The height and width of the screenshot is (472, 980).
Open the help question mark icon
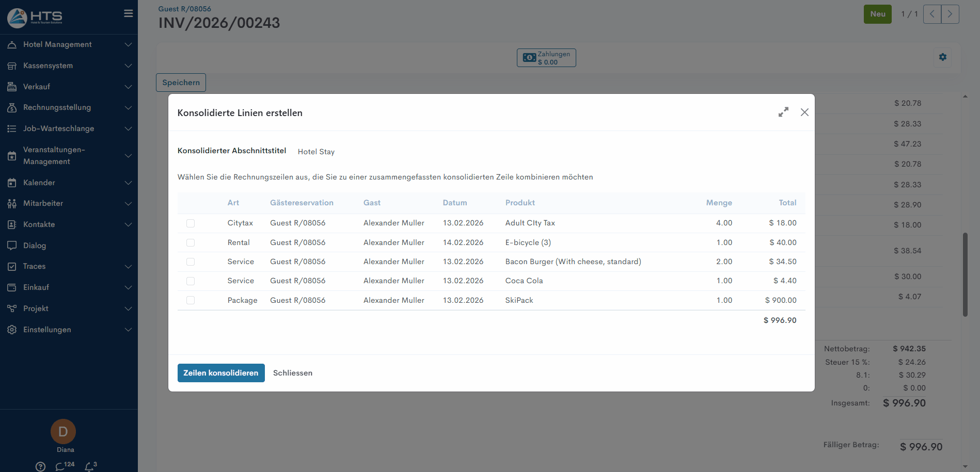[x=40, y=466]
